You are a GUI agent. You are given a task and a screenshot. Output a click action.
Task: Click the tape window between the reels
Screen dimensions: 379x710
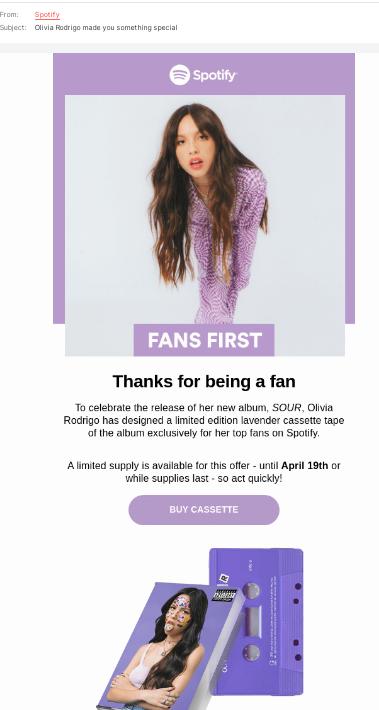(253, 621)
